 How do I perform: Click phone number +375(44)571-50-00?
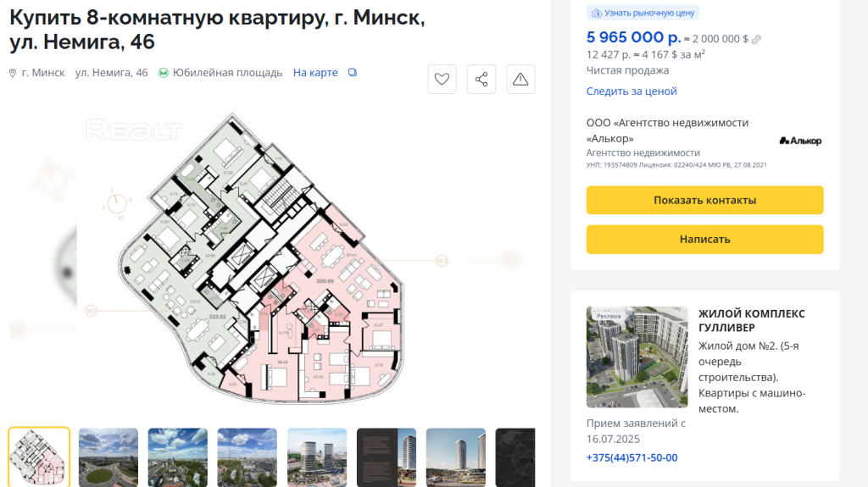[x=632, y=457]
